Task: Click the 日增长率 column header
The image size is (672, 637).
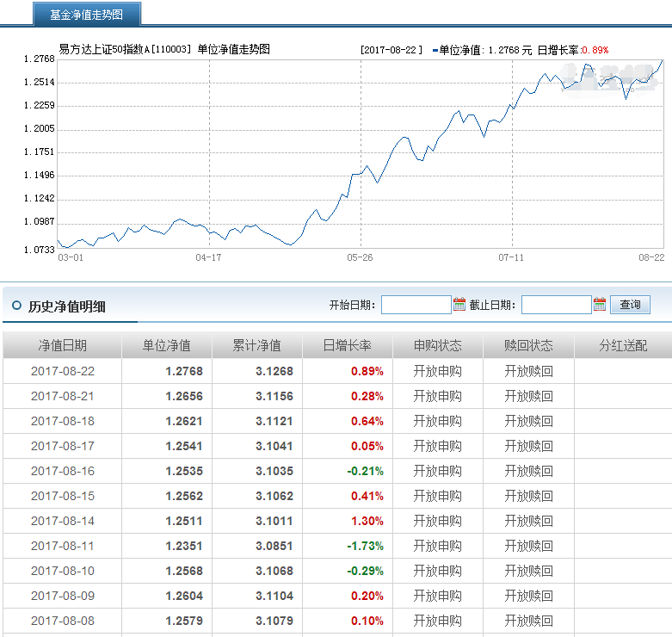Action: click(348, 345)
